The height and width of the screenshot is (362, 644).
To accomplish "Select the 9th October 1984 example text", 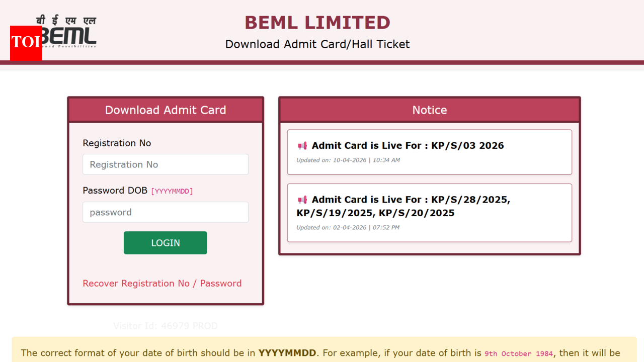I will 518,353.
